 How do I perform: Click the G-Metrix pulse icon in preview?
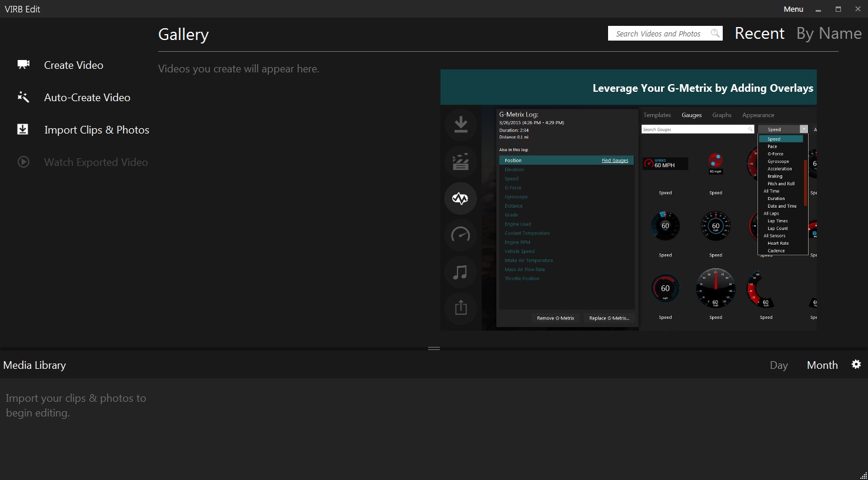click(460, 198)
